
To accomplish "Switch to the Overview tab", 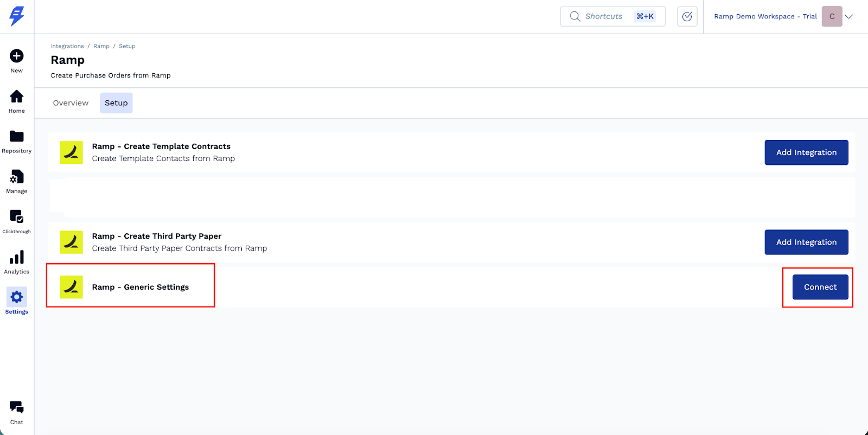I will coord(71,103).
